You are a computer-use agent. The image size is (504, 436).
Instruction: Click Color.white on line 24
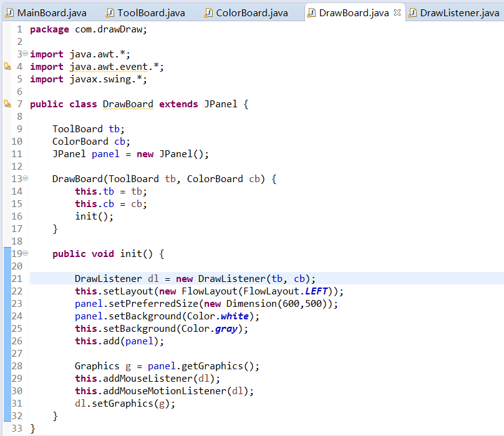(218, 316)
